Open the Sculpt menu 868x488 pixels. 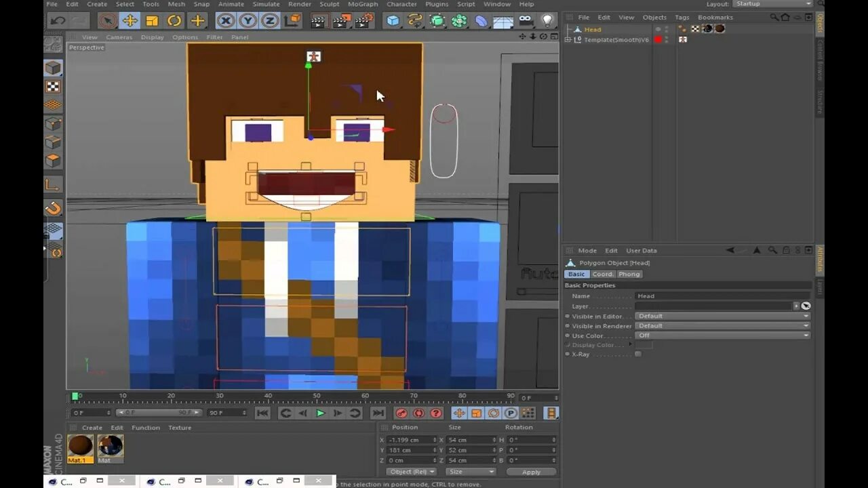click(330, 4)
